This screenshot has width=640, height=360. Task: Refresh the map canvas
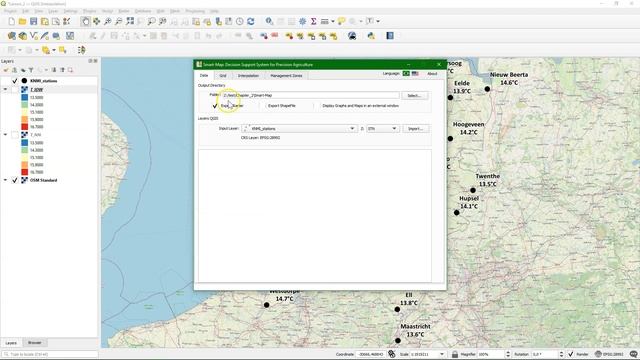click(251, 21)
